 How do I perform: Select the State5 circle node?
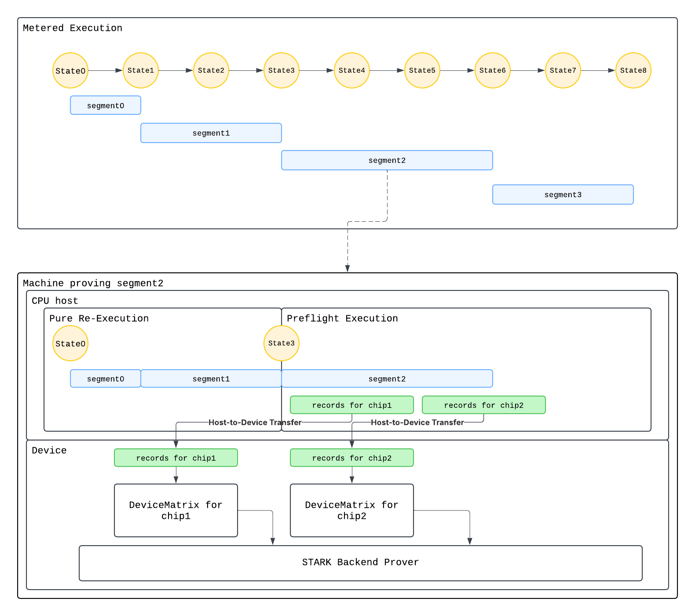(x=422, y=70)
